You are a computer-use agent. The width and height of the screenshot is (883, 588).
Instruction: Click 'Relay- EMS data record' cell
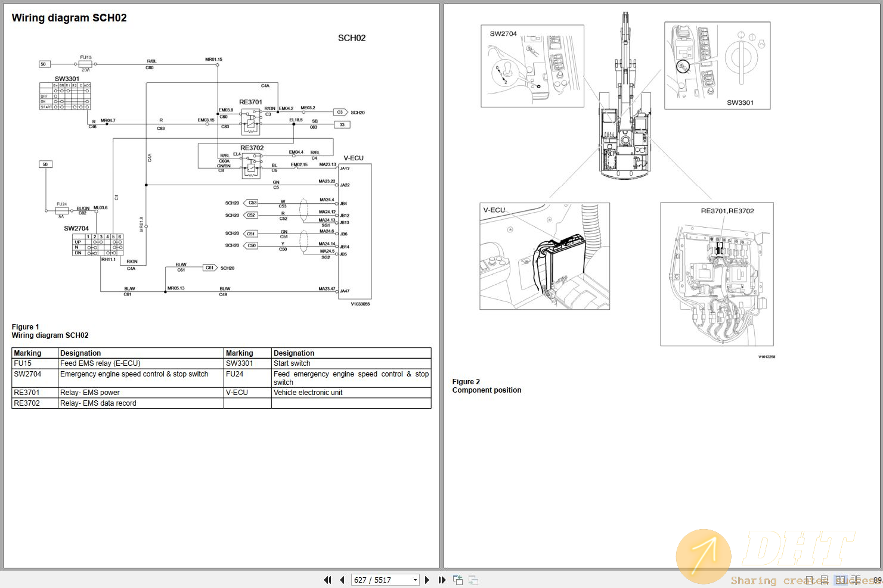point(141,403)
